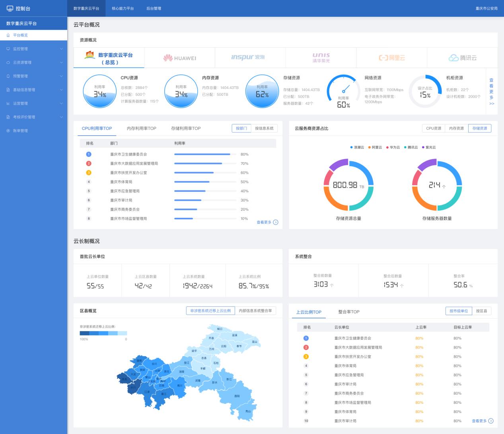
Task: Toggle map to 非涉密系统迁移上云比例
Action: pyautogui.click(x=210, y=311)
